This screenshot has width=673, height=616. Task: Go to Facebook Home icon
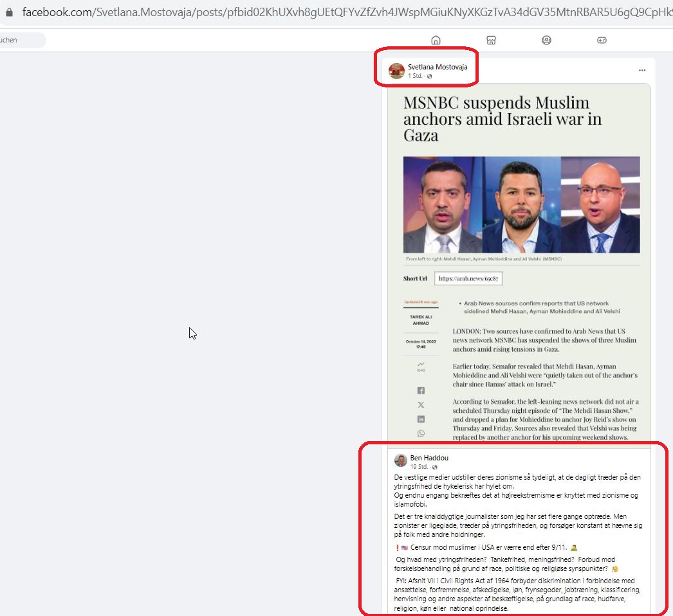436,41
